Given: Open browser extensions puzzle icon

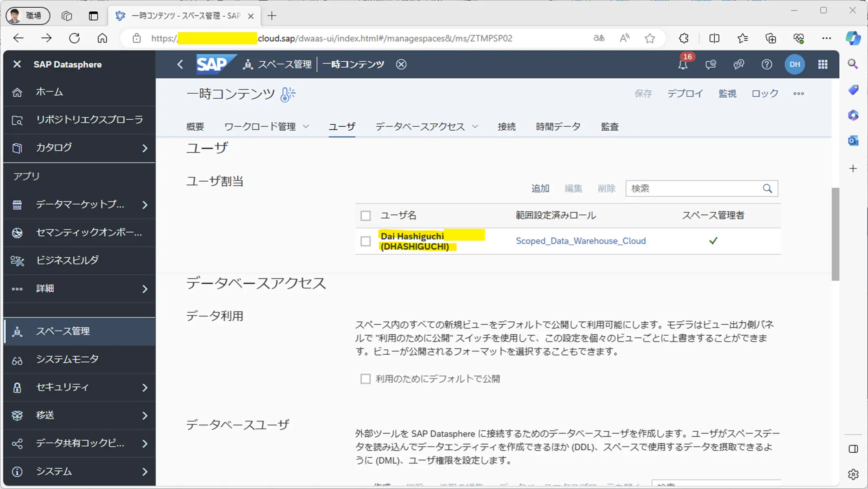Looking at the screenshot, I should [x=684, y=38].
